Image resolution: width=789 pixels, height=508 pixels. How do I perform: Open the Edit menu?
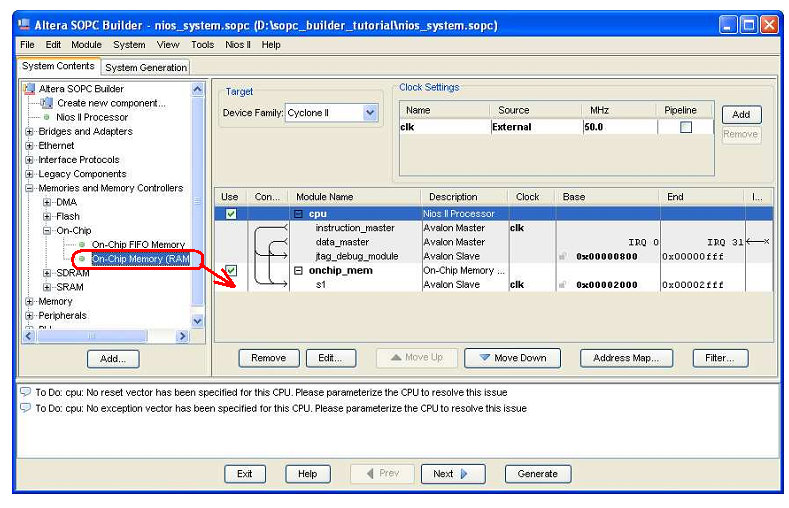click(x=53, y=45)
